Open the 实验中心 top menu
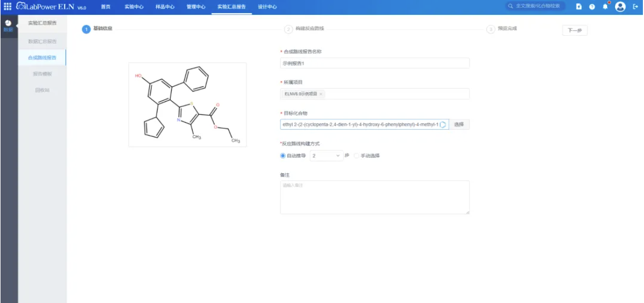 tap(134, 7)
